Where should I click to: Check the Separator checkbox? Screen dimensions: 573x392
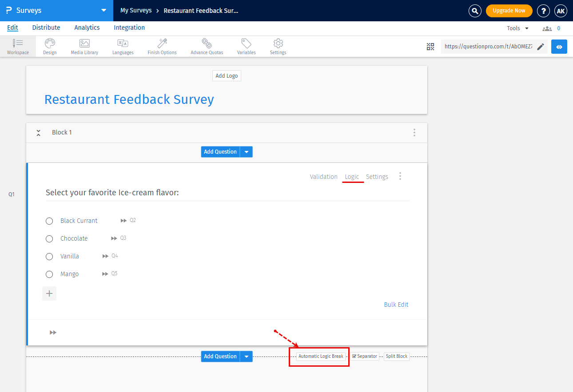(x=353, y=356)
